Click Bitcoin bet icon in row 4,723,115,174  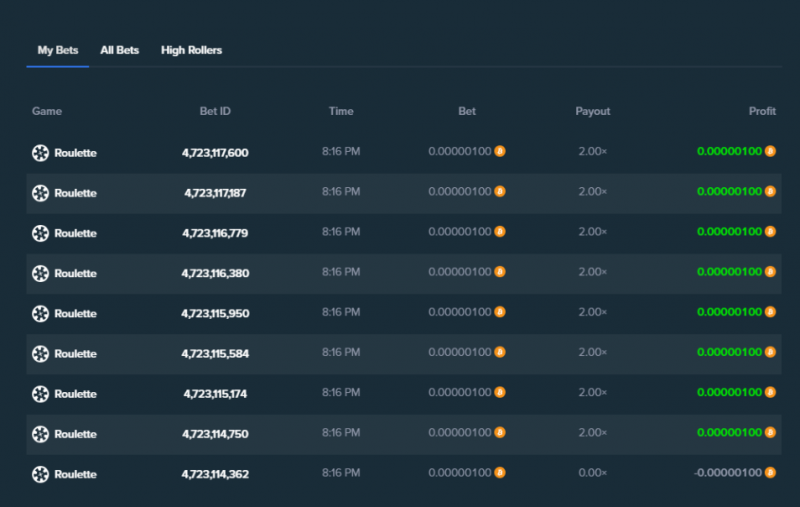499,392
